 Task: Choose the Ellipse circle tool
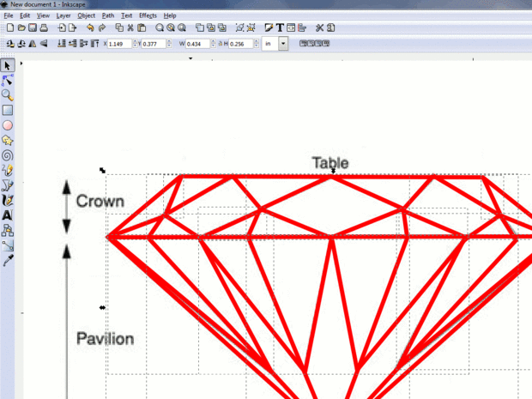click(8, 125)
